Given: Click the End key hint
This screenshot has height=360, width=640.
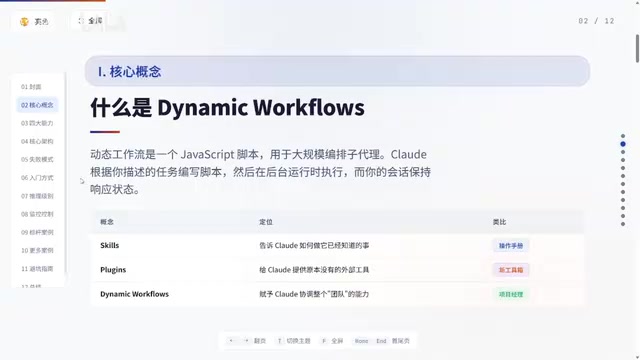Looking at the screenshot, I should (x=381, y=341).
